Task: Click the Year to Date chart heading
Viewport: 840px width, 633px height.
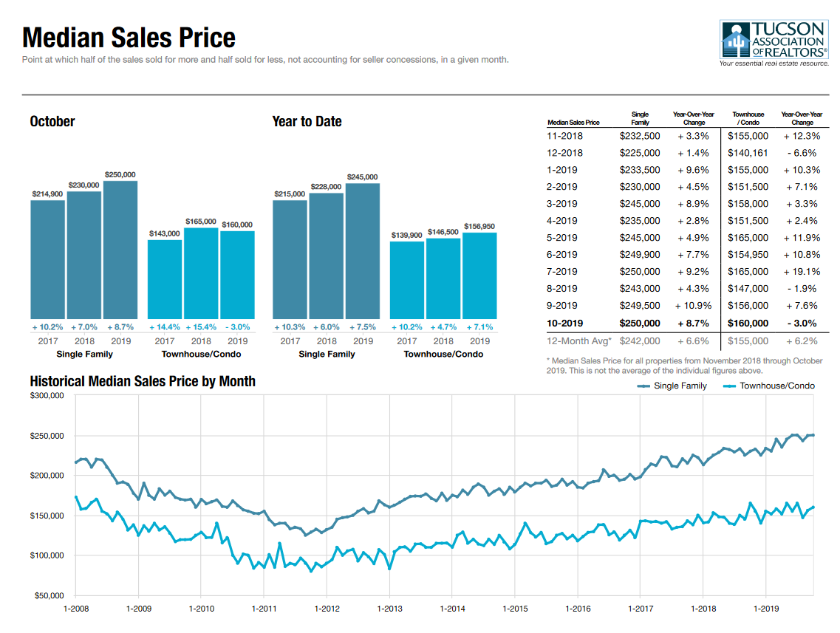Action: click(307, 121)
